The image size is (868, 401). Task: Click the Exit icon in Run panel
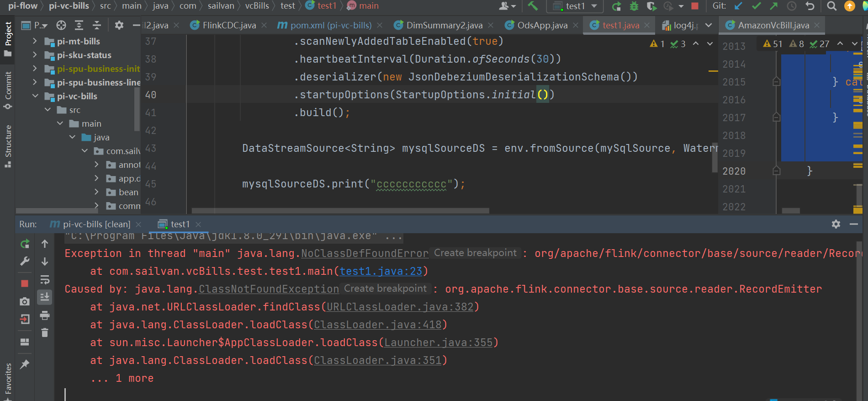[25, 319]
